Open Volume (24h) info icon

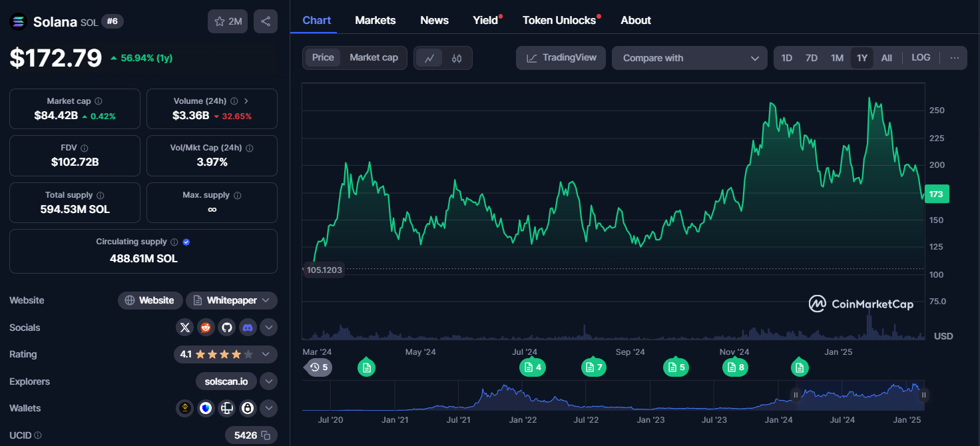click(234, 101)
